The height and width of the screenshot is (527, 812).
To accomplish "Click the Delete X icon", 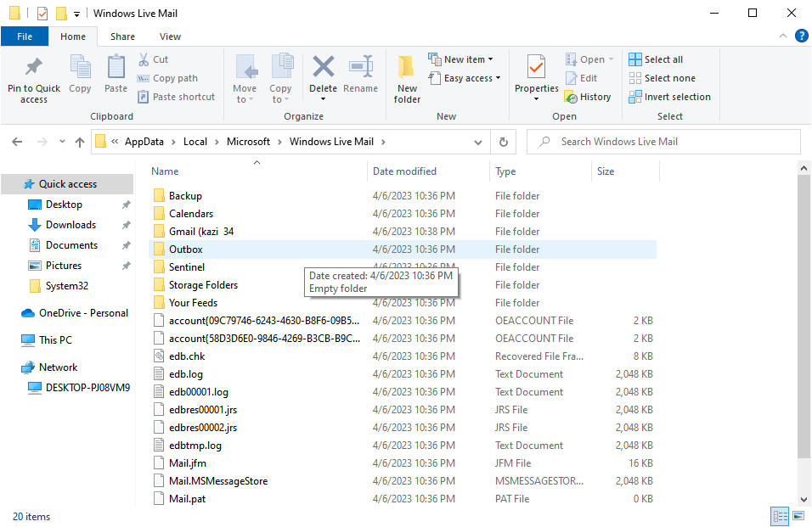I will click(x=323, y=67).
